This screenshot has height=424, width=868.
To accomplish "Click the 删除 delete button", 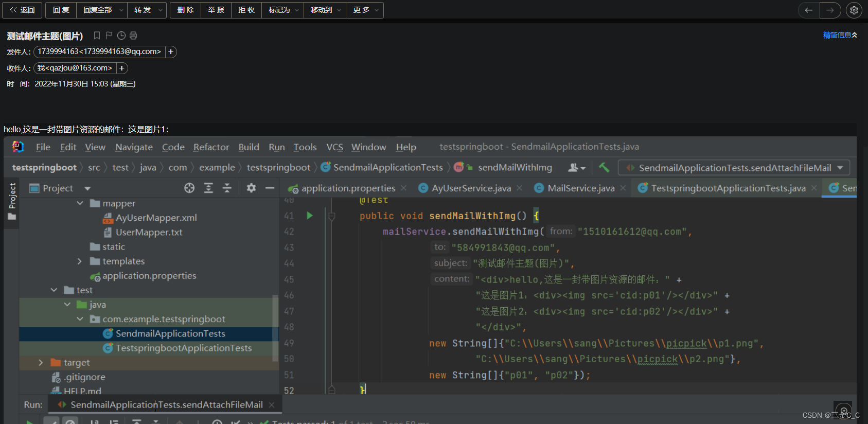I will tap(185, 10).
